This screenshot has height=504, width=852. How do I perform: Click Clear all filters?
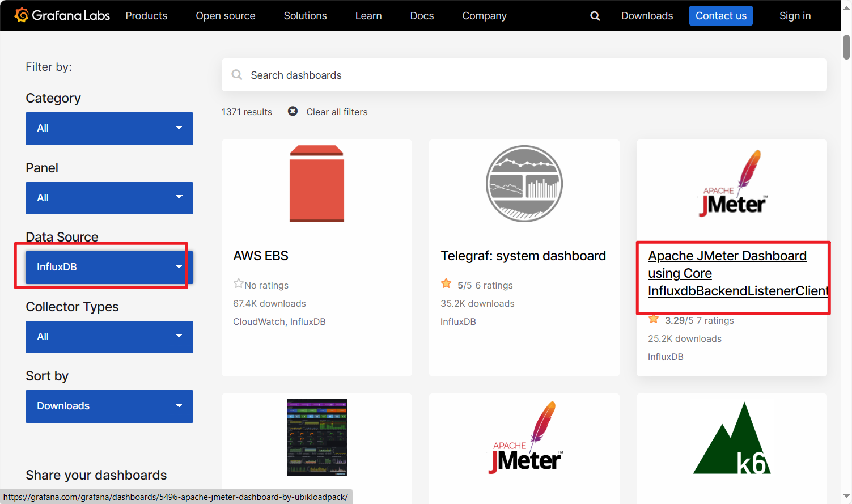click(x=337, y=112)
